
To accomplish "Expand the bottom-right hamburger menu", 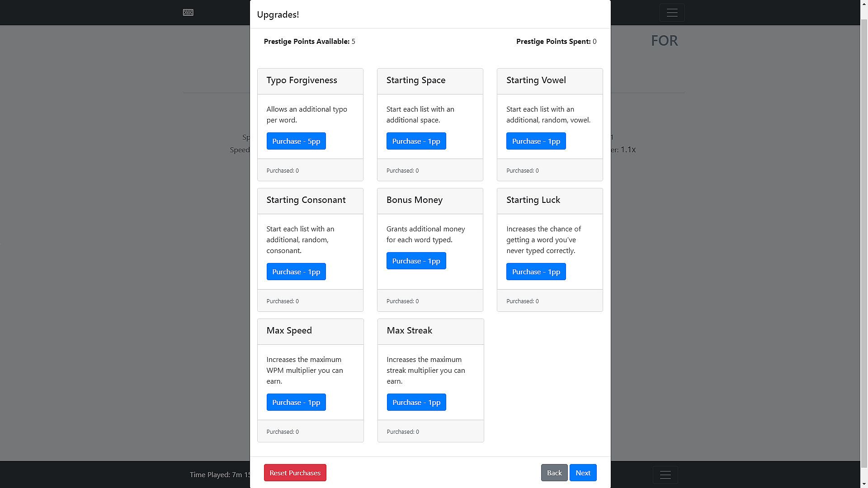I will point(665,475).
